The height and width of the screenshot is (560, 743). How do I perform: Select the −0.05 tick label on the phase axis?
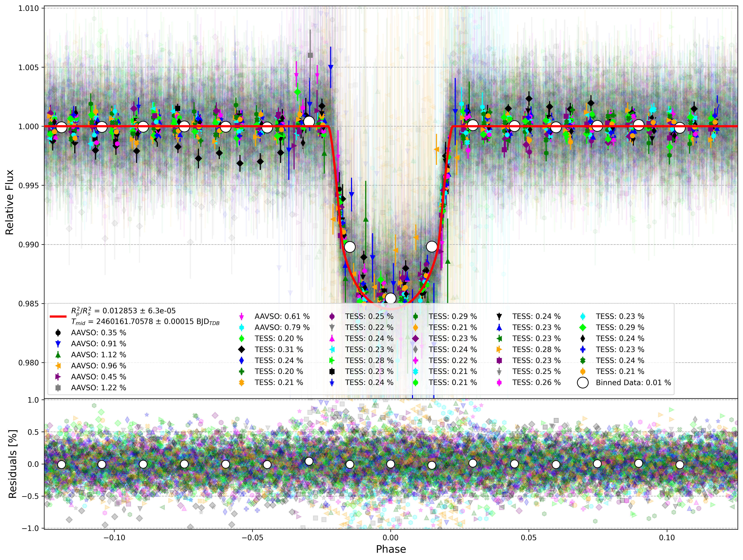pyautogui.click(x=252, y=538)
